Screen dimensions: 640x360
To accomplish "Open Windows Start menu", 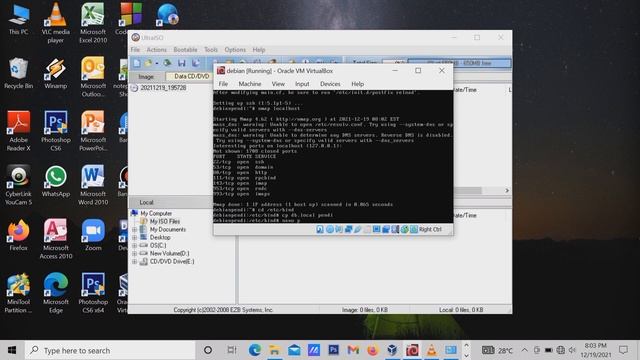I will click(x=12, y=350).
